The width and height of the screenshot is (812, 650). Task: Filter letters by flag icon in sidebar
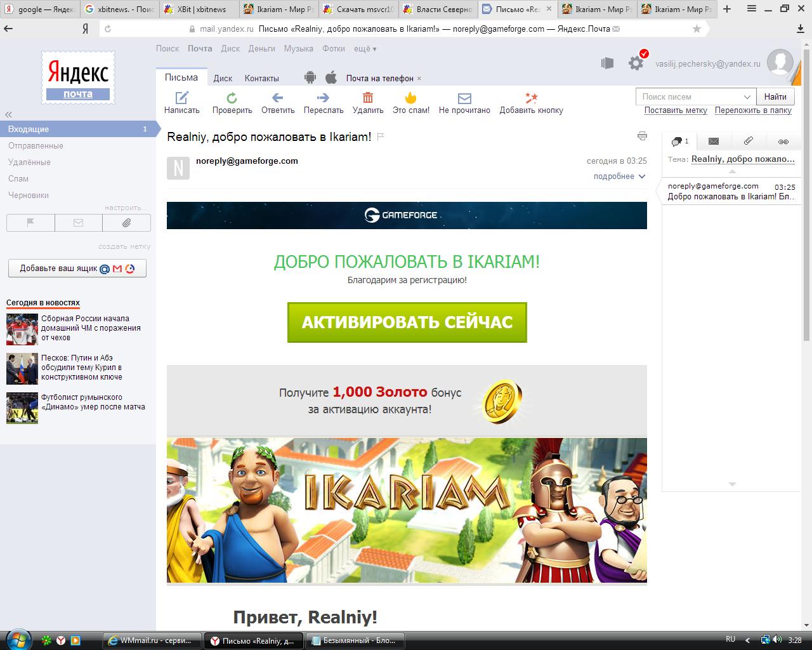(x=30, y=223)
